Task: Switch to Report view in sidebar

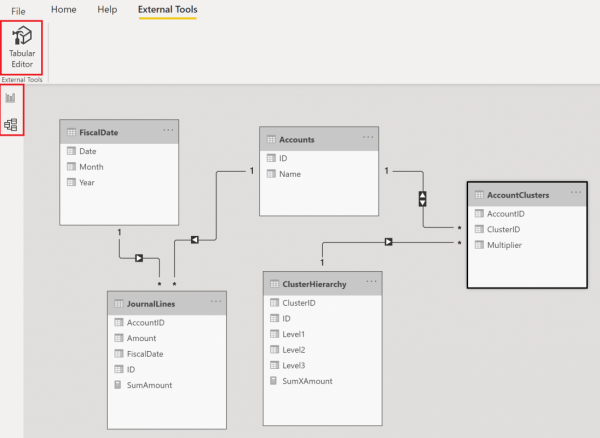Action: click(10, 98)
